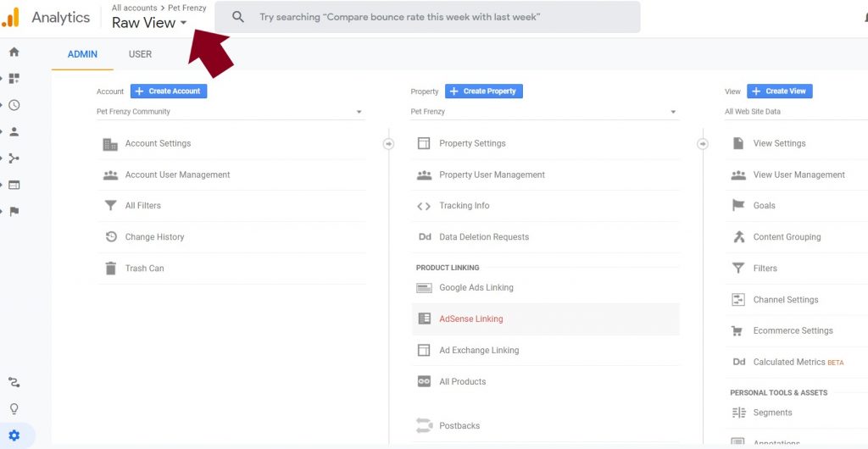The width and height of the screenshot is (868, 449).
Task: Expand the Realtime section in sidebar
Action: (x=2, y=105)
